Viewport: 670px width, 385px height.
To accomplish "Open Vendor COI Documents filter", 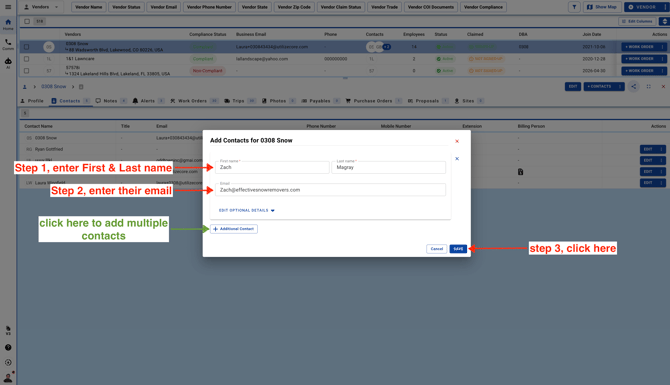I will 431,7.
